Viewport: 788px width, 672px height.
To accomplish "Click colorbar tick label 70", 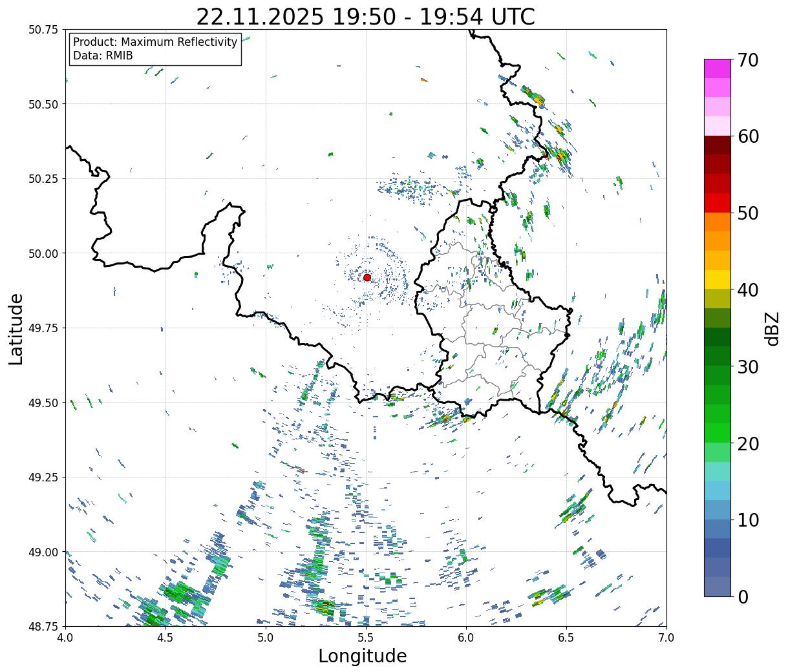I will (x=748, y=60).
